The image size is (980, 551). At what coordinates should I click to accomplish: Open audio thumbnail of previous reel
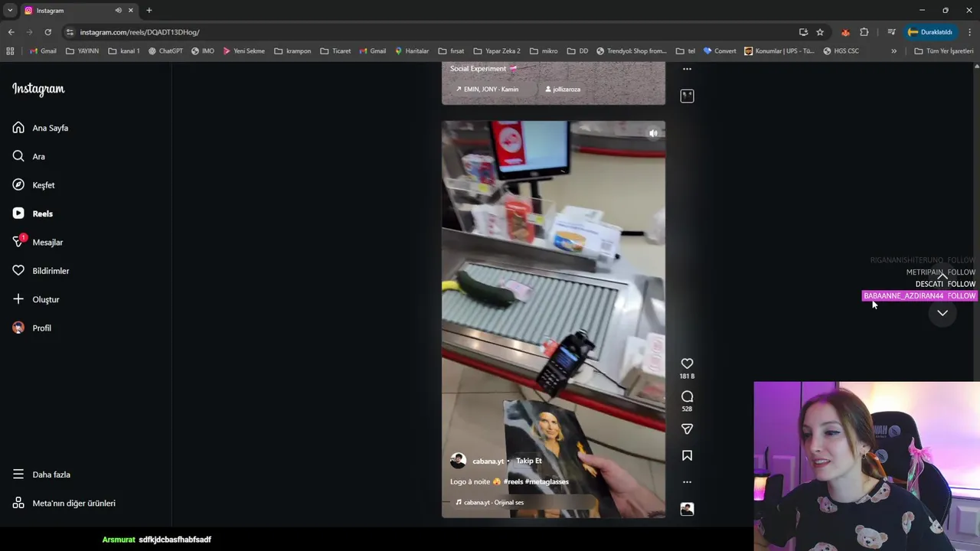pyautogui.click(x=687, y=96)
